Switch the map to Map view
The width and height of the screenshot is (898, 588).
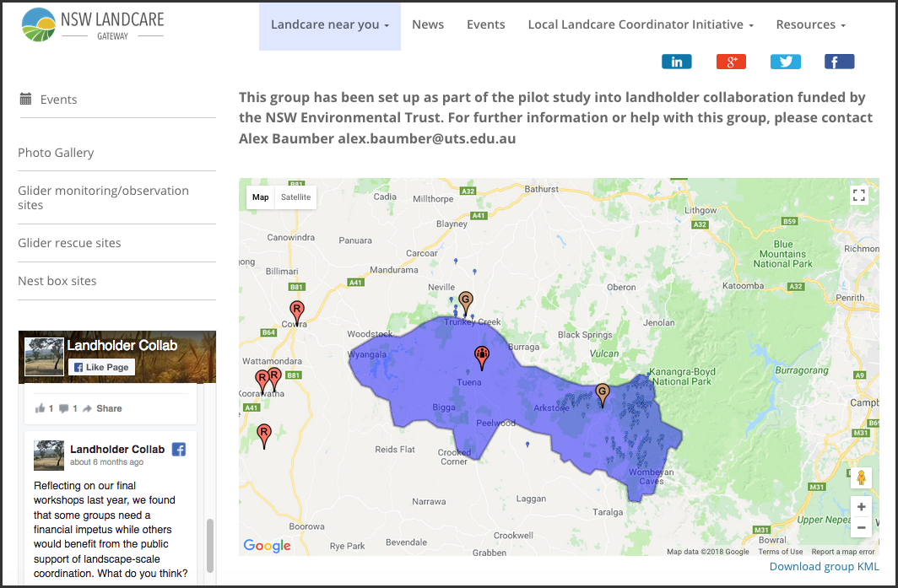tap(260, 197)
